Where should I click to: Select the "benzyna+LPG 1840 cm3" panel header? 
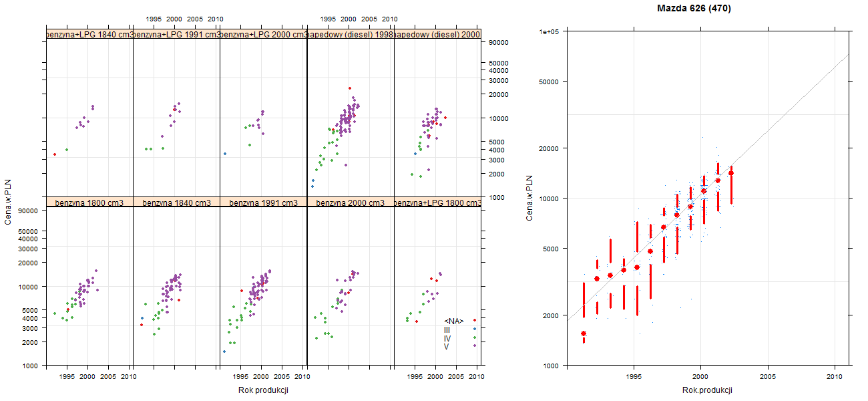point(89,34)
